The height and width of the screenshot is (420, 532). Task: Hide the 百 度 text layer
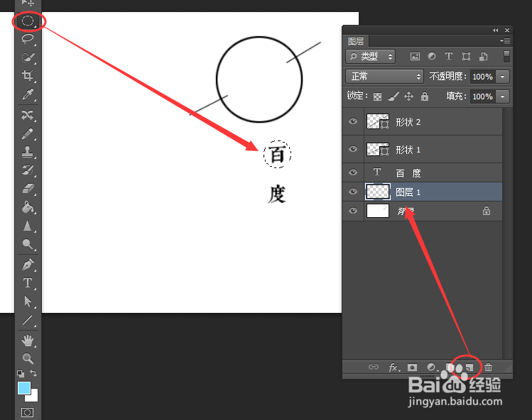click(x=353, y=172)
